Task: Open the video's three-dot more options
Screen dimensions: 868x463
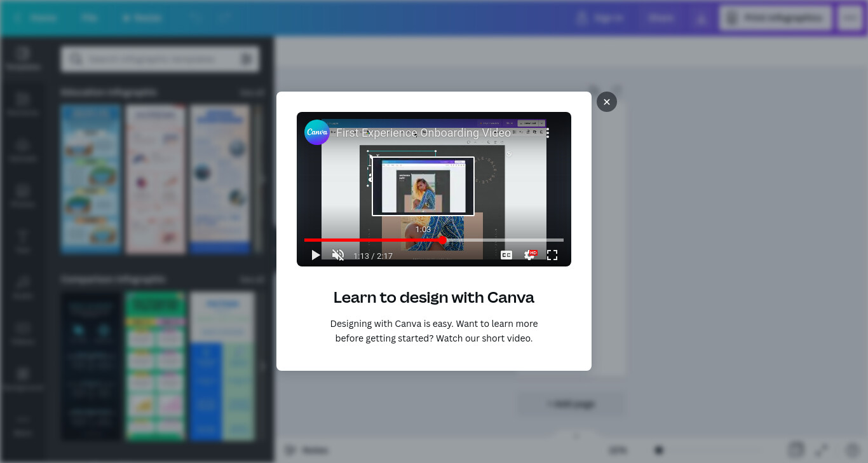Action: click(548, 133)
